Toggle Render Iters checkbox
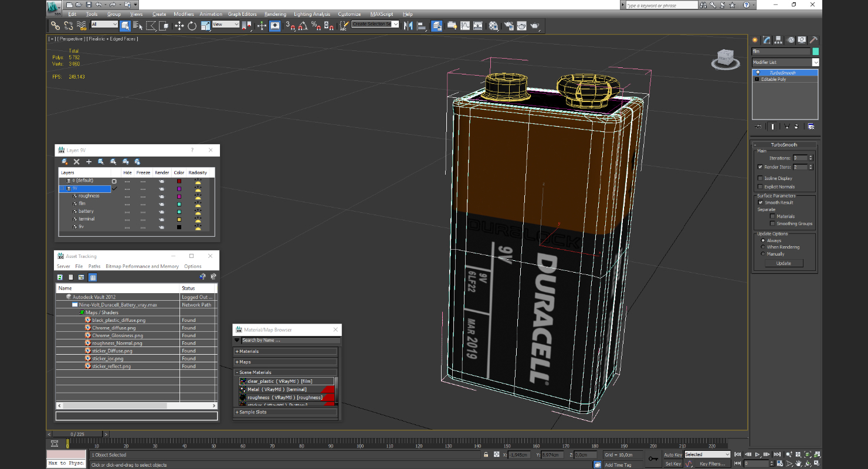 pyautogui.click(x=761, y=167)
